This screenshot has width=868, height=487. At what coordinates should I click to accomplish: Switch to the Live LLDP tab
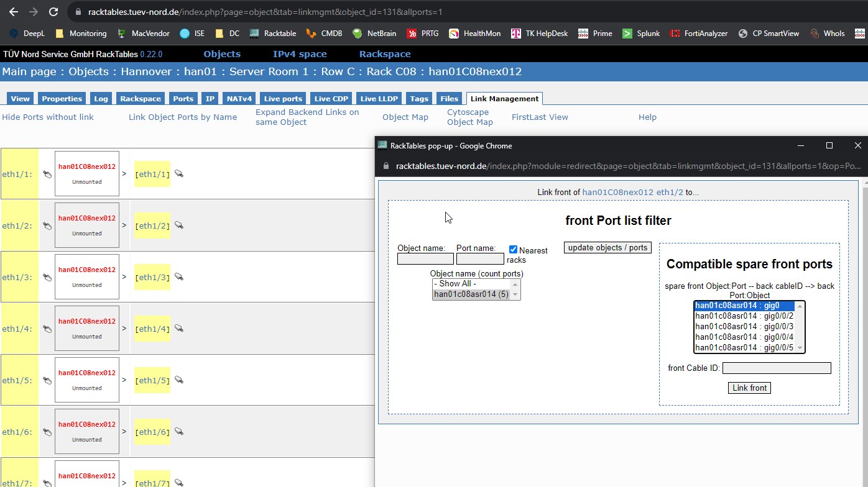coord(379,99)
